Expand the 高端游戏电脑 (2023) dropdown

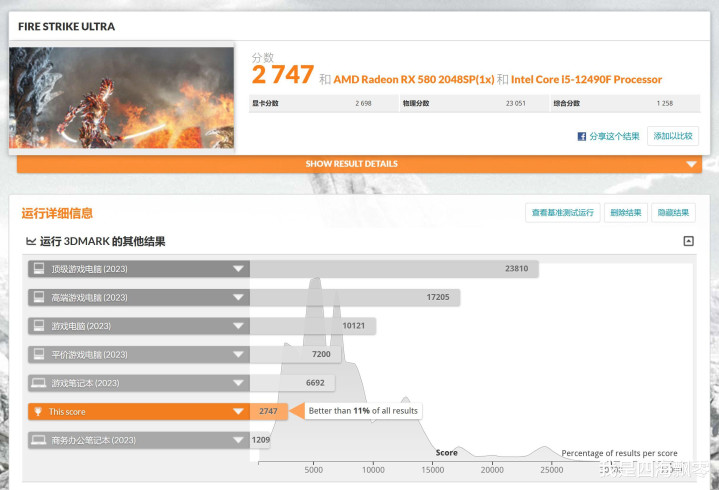[238, 297]
